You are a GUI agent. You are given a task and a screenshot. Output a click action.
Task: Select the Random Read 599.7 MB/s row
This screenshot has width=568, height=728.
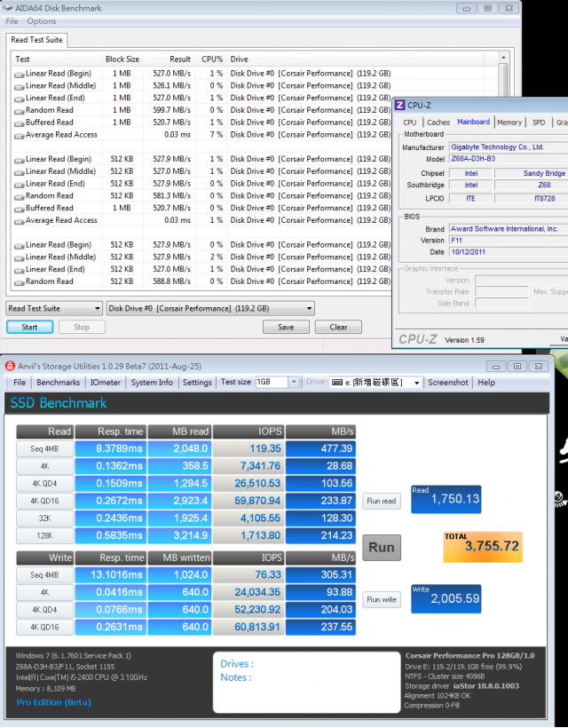click(x=201, y=110)
